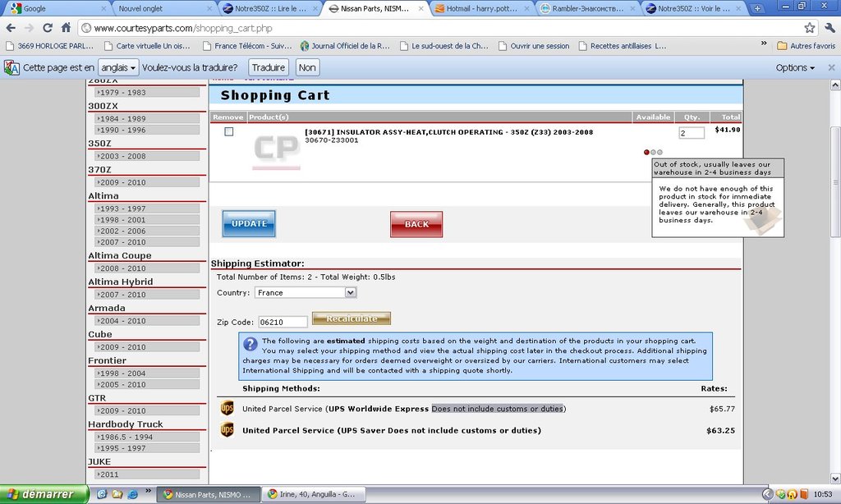The height and width of the screenshot is (504, 841).
Task: Open the anglais language dropdown
Action: pyautogui.click(x=118, y=67)
